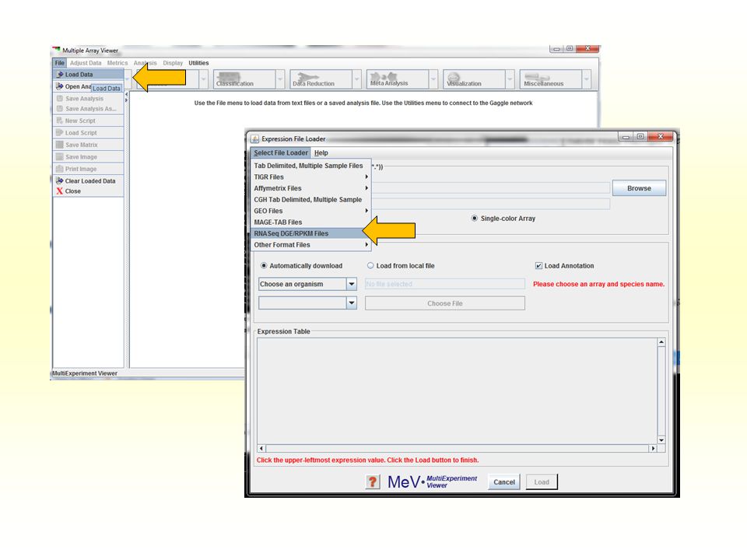The image size is (747, 560).
Task: Click the Clear Loaded Data icon
Action: coord(60,181)
